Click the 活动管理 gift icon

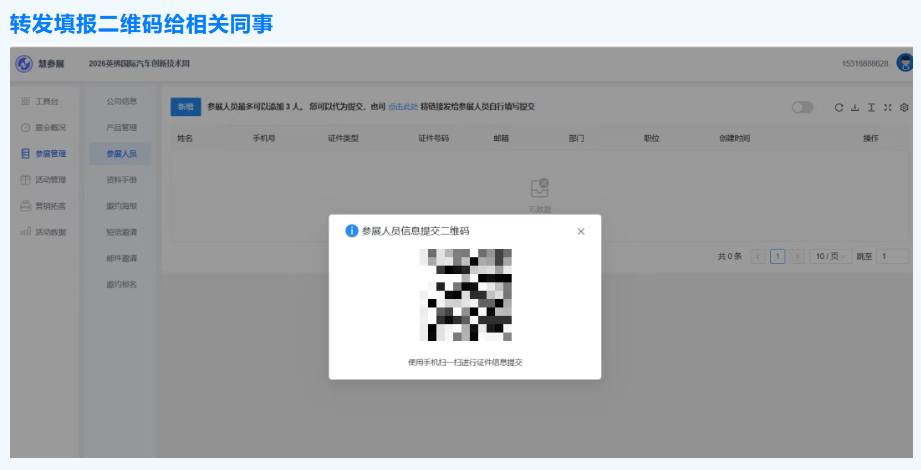(25, 180)
